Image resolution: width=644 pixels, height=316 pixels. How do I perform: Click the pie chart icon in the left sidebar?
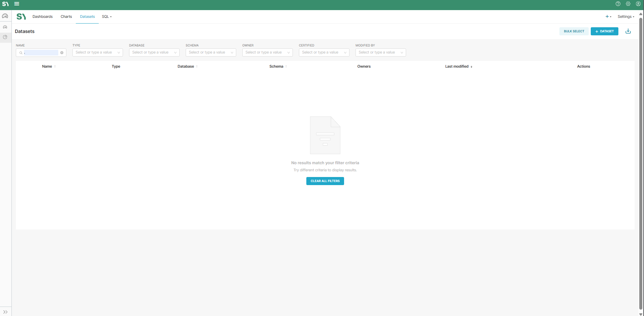click(x=5, y=37)
